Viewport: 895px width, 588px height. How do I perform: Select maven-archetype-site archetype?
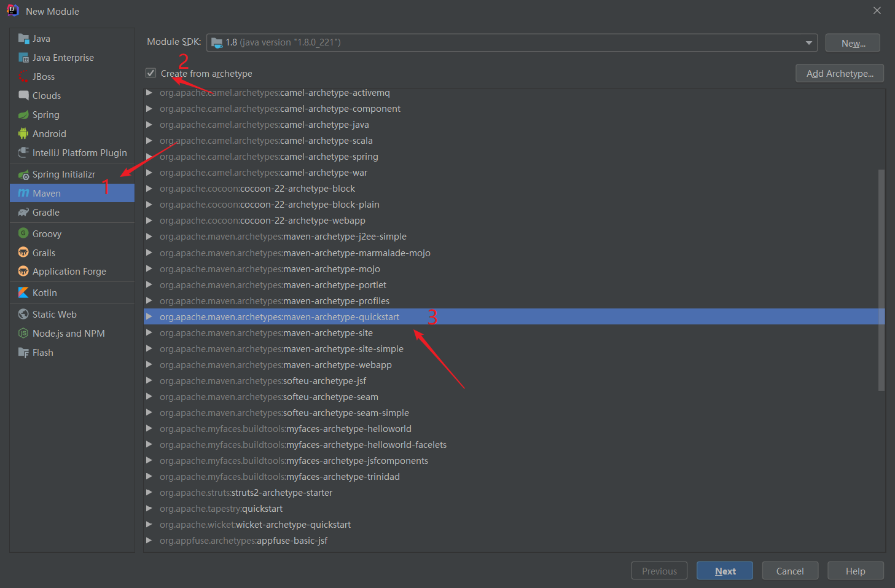click(514, 333)
